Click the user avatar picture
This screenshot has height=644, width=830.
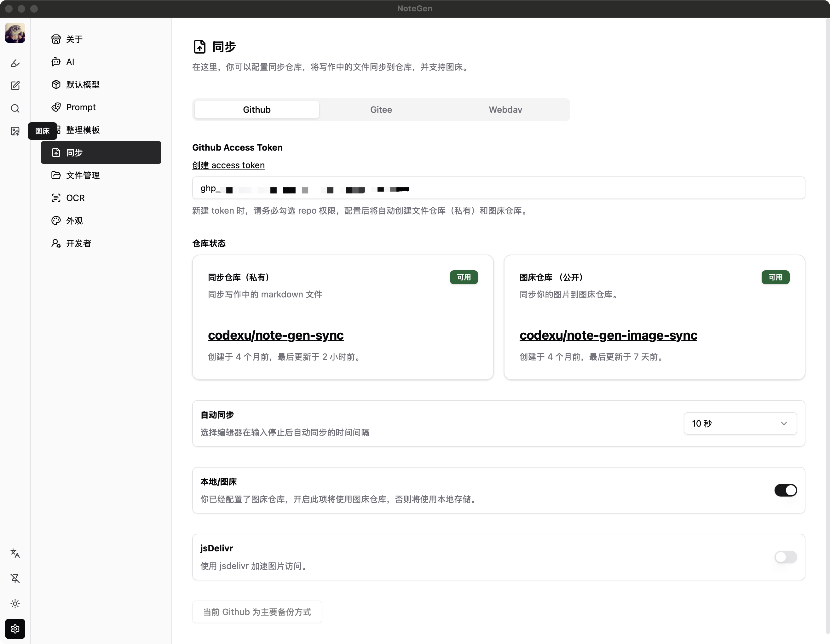coord(15,33)
